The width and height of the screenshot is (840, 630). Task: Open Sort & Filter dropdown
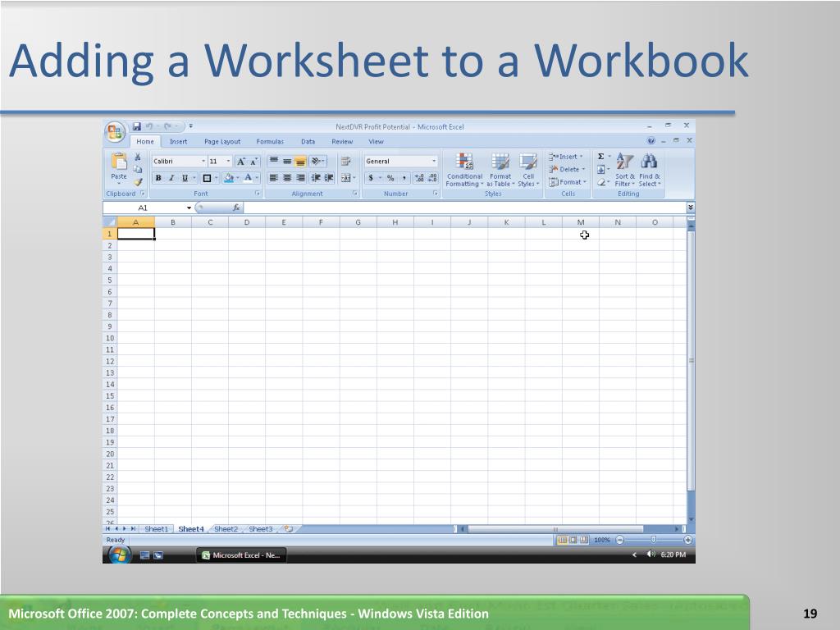pyautogui.click(x=624, y=170)
